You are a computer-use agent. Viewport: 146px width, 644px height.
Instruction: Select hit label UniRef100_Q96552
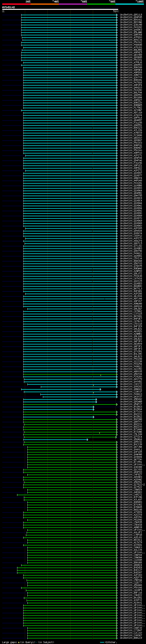point(131,95)
